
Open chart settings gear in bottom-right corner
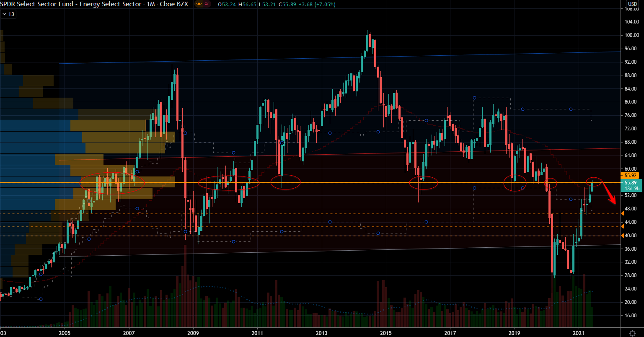click(632, 332)
